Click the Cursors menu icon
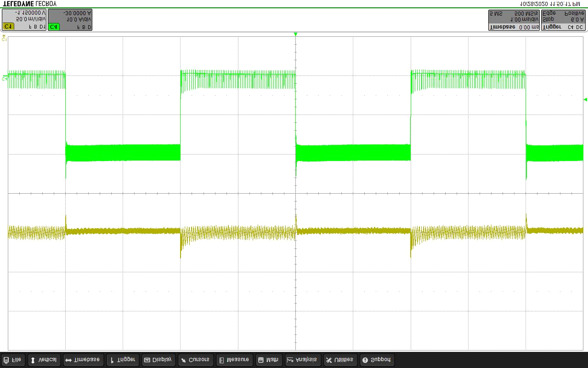The image size is (588, 368). pyautogui.click(x=183, y=360)
